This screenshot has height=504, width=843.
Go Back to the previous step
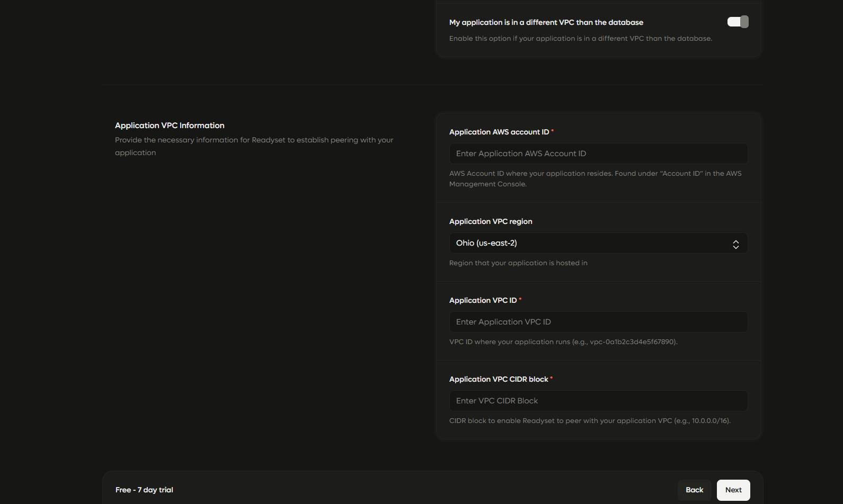[x=694, y=490]
